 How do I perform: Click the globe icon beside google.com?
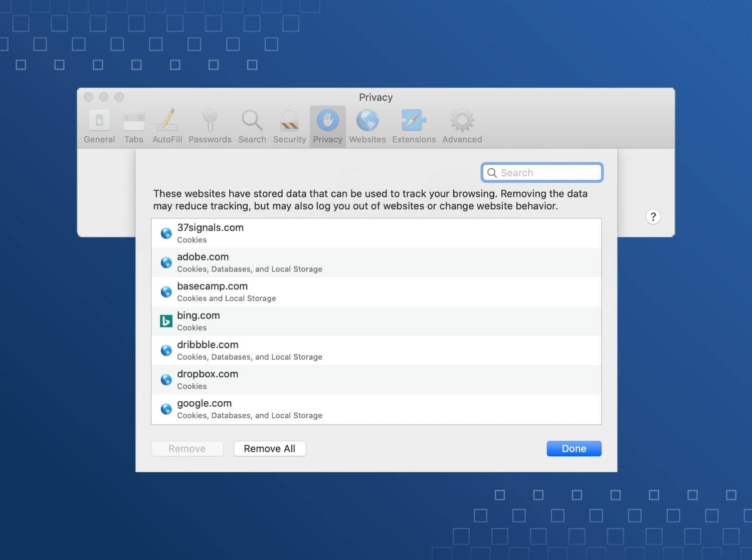coord(166,409)
